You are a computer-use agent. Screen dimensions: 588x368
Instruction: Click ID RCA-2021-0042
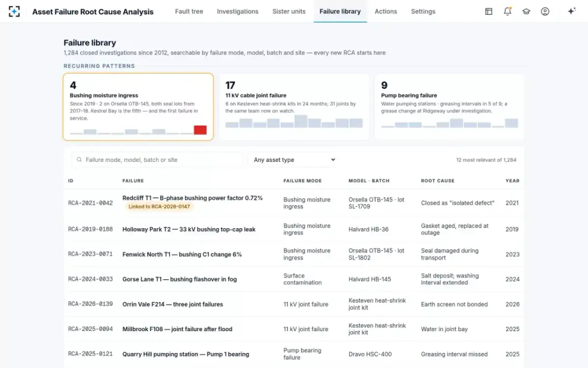(x=90, y=203)
